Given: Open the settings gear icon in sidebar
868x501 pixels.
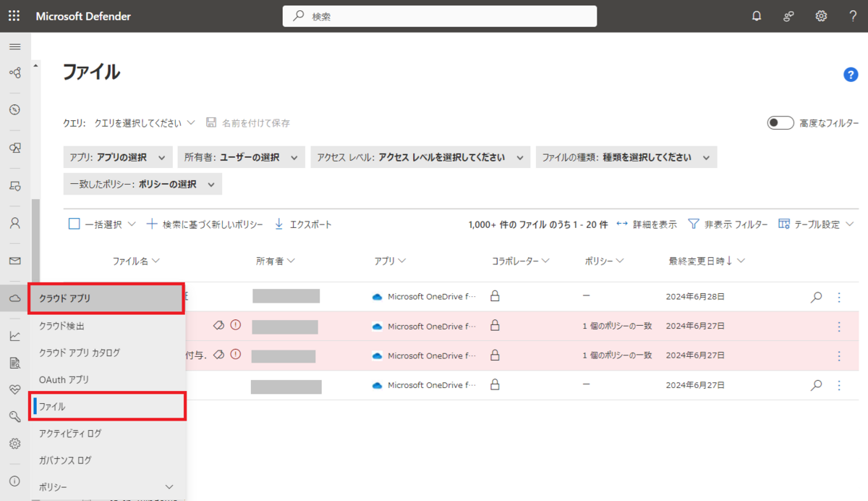Looking at the screenshot, I should [x=14, y=443].
